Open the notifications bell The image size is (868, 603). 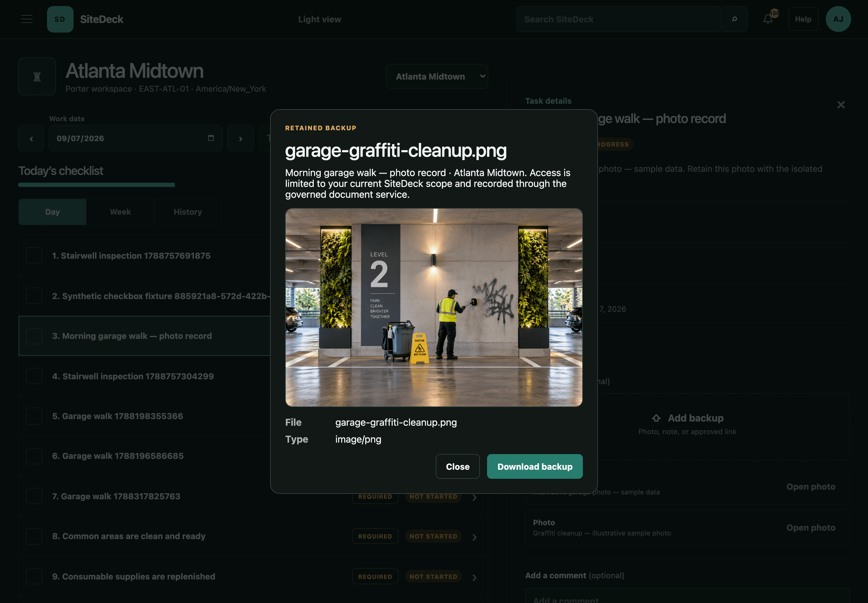coord(768,19)
